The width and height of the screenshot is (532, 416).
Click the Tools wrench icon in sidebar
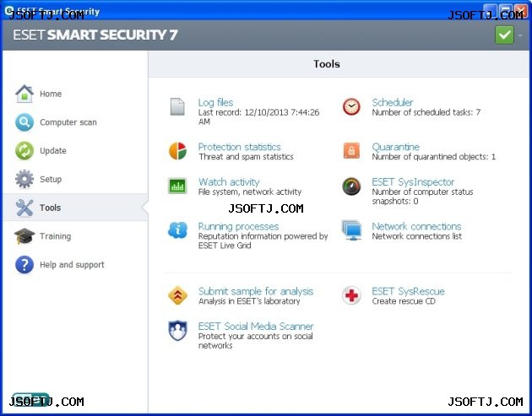point(24,208)
